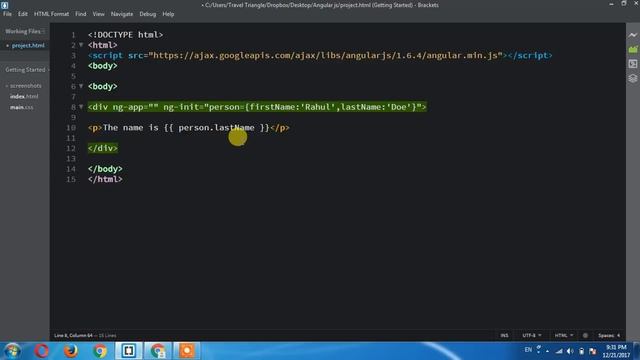The image size is (640, 360).
Task: Open HTML language mode dropdown
Action: click(x=564, y=336)
